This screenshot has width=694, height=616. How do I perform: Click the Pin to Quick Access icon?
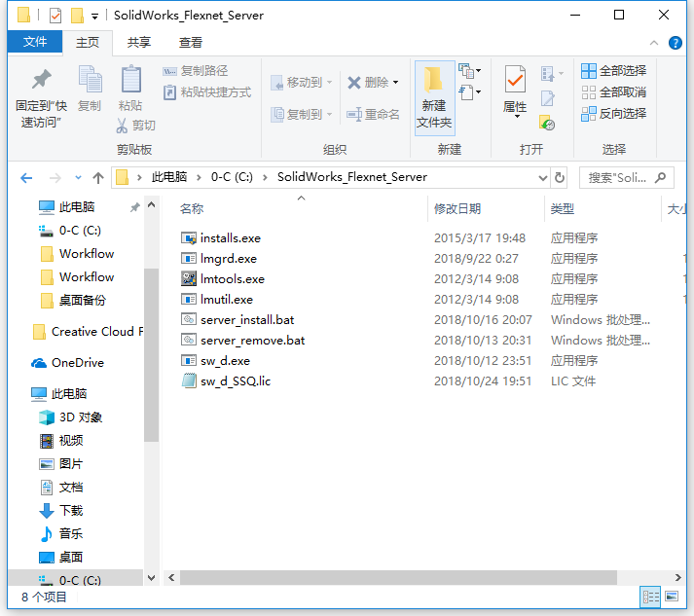coord(42,80)
